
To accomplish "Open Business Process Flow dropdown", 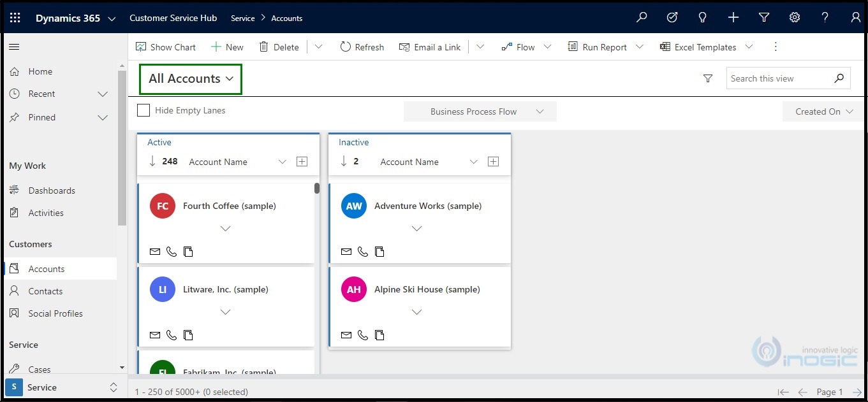I will 480,111.
